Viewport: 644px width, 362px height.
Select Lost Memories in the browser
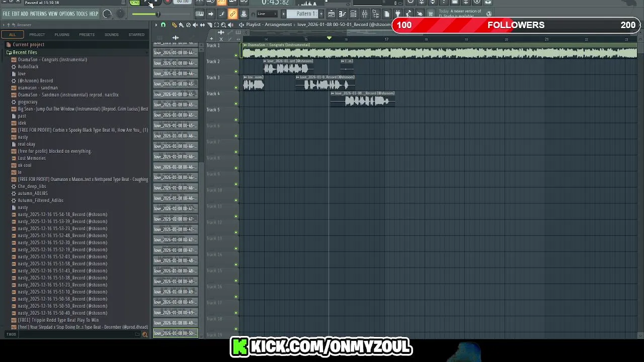pos(32,158)
